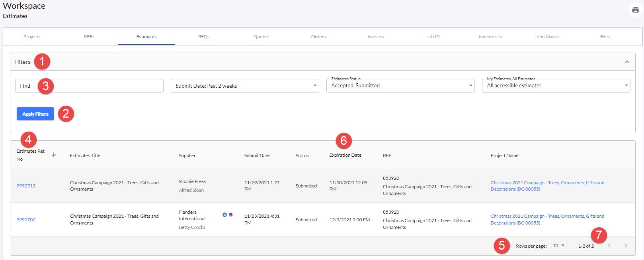Image resolution: width=644 pixels, height=260 pixels.
Task: Open the Submit Date filter dropdown
Action: pos(245,86)
